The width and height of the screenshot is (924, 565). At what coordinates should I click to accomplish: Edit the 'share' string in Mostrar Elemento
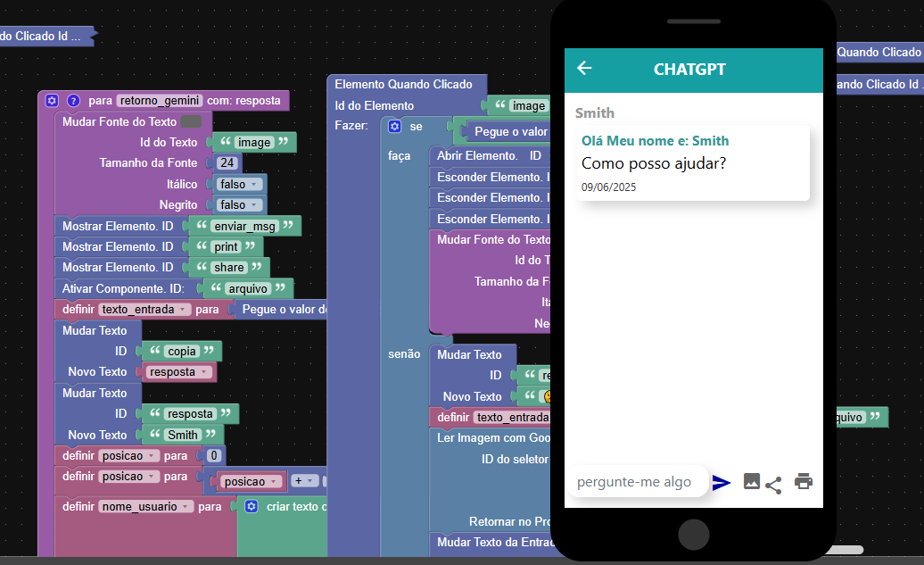[x=229, y=268]
